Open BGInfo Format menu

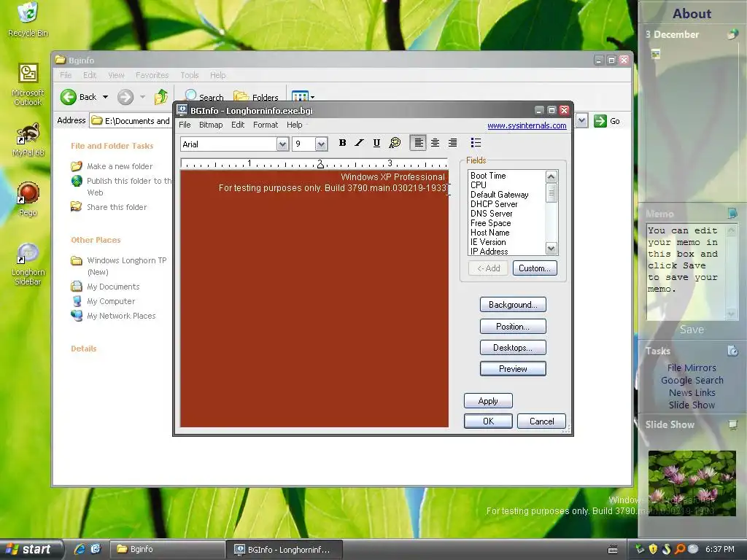click(x=266, y=125)
